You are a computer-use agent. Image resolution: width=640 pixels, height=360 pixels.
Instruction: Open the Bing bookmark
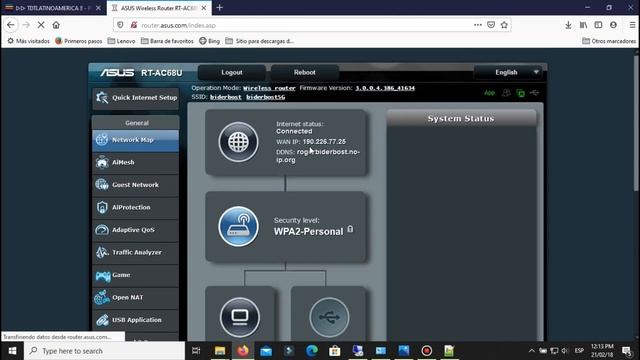(209, 41)
